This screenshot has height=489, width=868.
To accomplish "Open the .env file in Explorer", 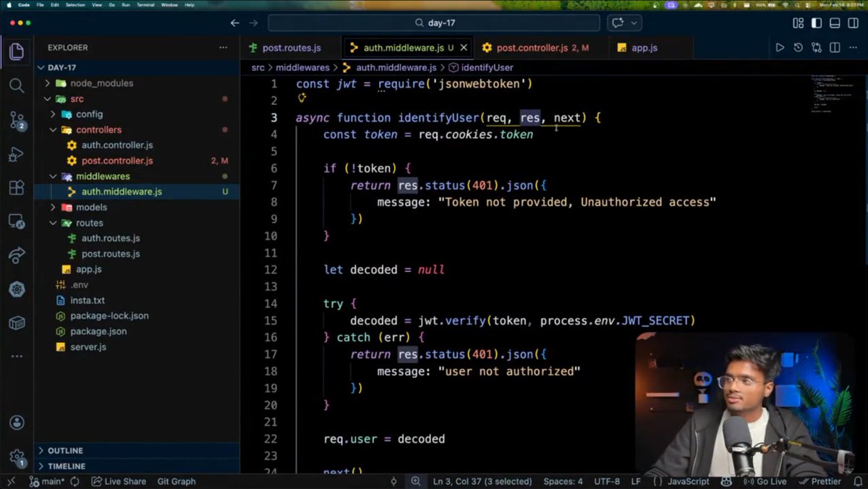I will (x=80, y=285).
